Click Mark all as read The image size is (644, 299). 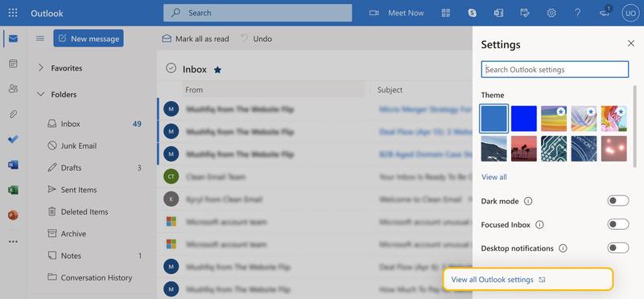pyautogui.click(x=196, y=39)
